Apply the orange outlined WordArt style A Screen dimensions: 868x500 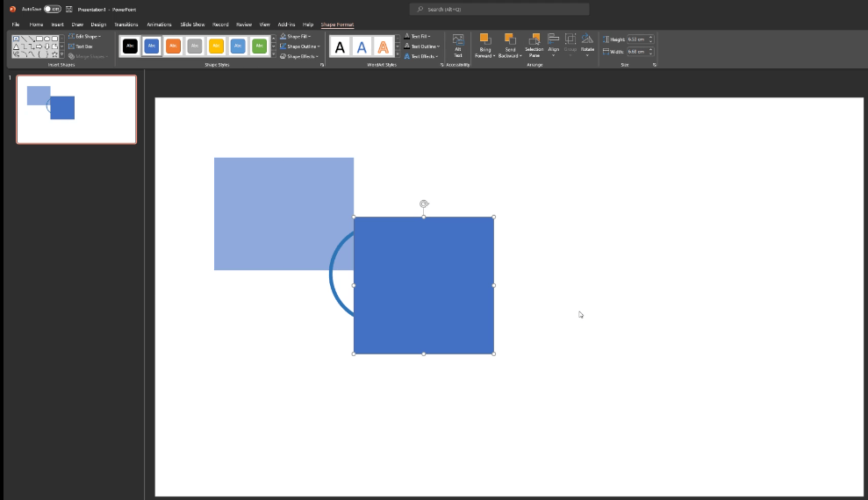pos(383,47)
